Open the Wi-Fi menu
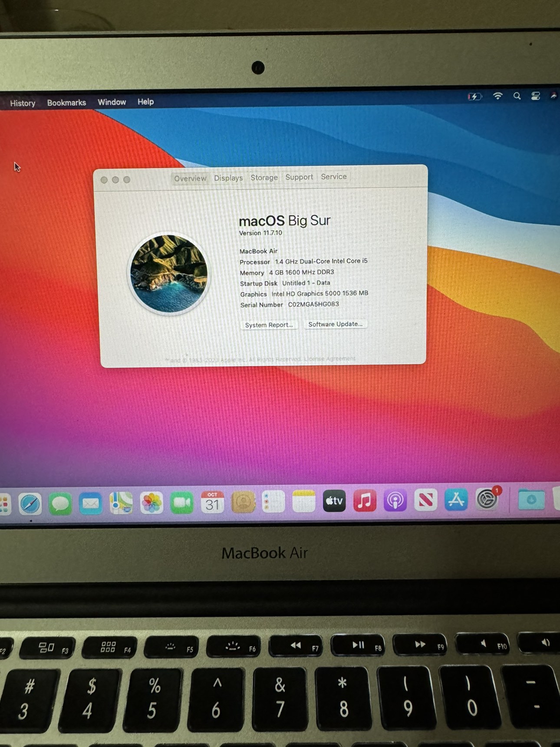This screenshot has width=560, height=747. [497, 96]
